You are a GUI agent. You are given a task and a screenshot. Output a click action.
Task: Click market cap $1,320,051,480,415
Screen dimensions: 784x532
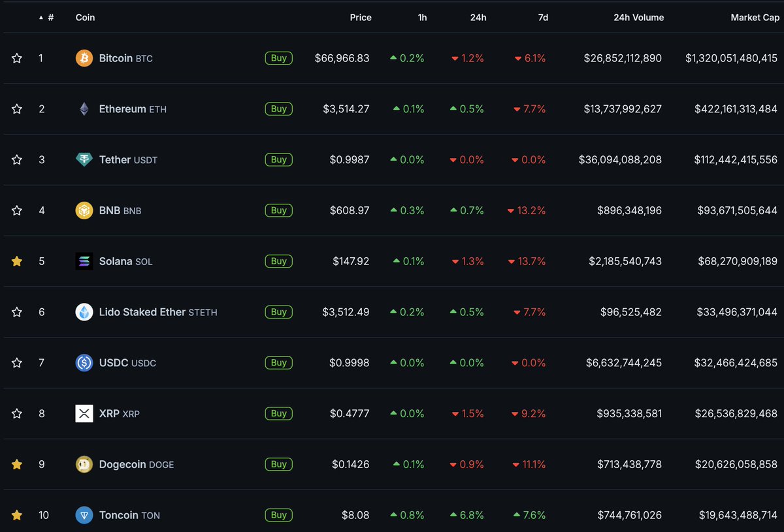(x=731, y=58)
